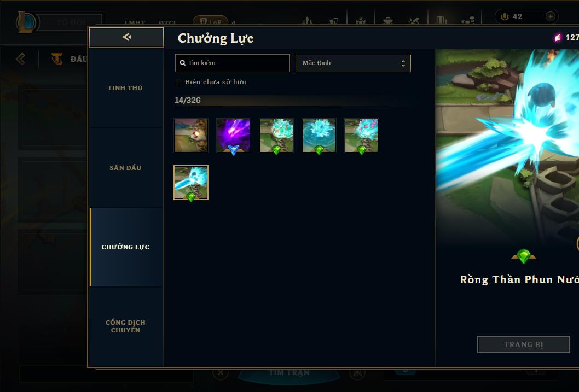Open the 'Linh Thú' tab
Image resolution: width=579 pixels, height=392 pixels.
(125, 88)
